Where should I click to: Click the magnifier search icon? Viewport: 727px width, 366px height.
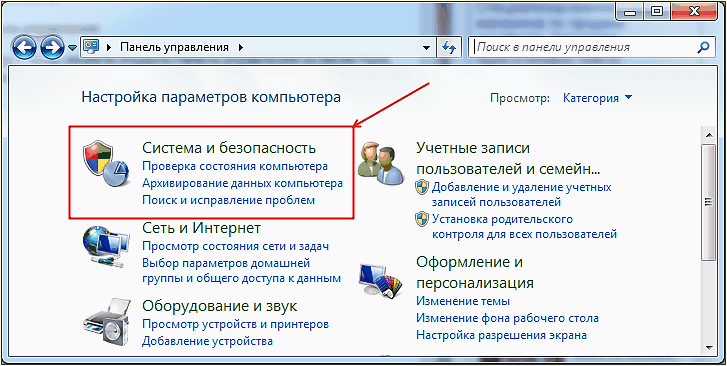tap(703, 47)
